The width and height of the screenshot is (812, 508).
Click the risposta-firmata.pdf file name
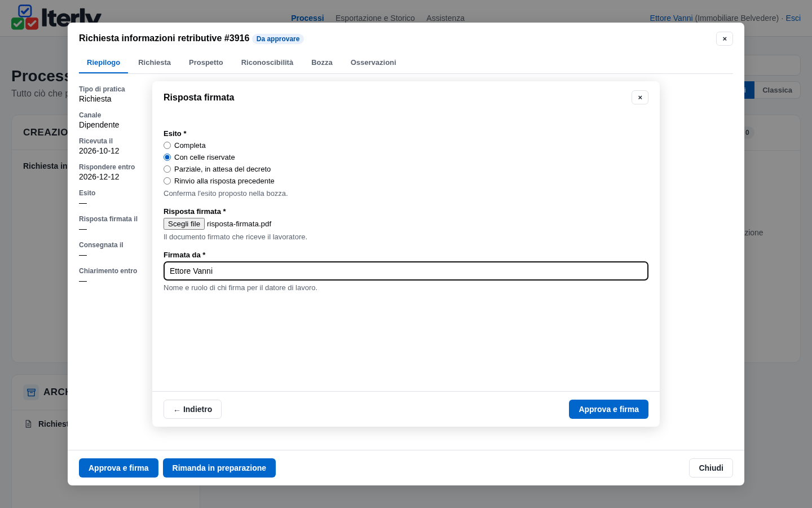(x=239, y=224)
